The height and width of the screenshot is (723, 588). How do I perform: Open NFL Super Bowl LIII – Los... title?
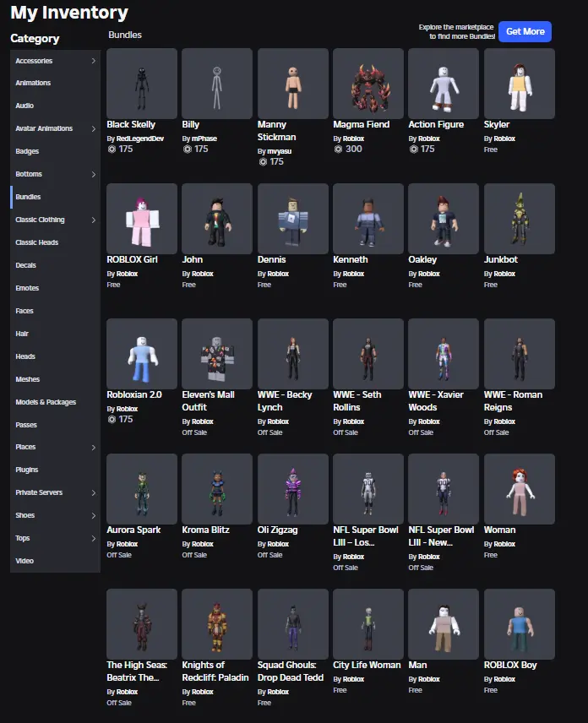pos(365,535)
